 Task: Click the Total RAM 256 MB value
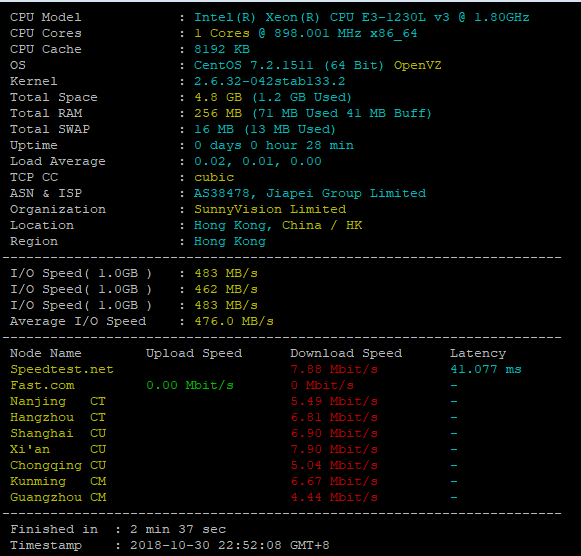tap(218, 113)
